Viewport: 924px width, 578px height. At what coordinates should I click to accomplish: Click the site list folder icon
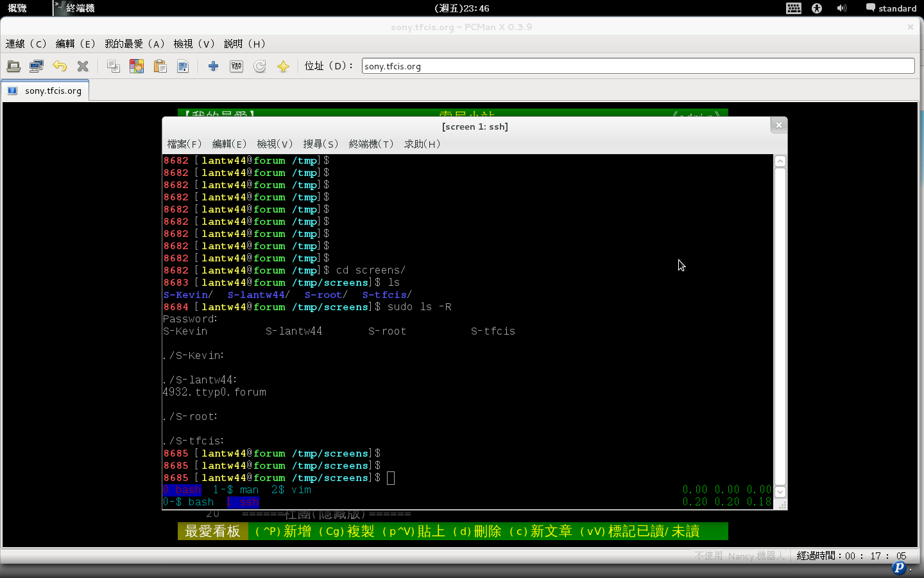[13, 66]
